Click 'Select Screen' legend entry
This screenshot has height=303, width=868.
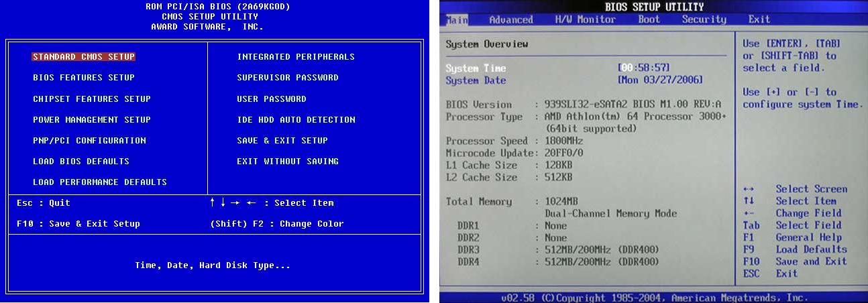[812, 190]
